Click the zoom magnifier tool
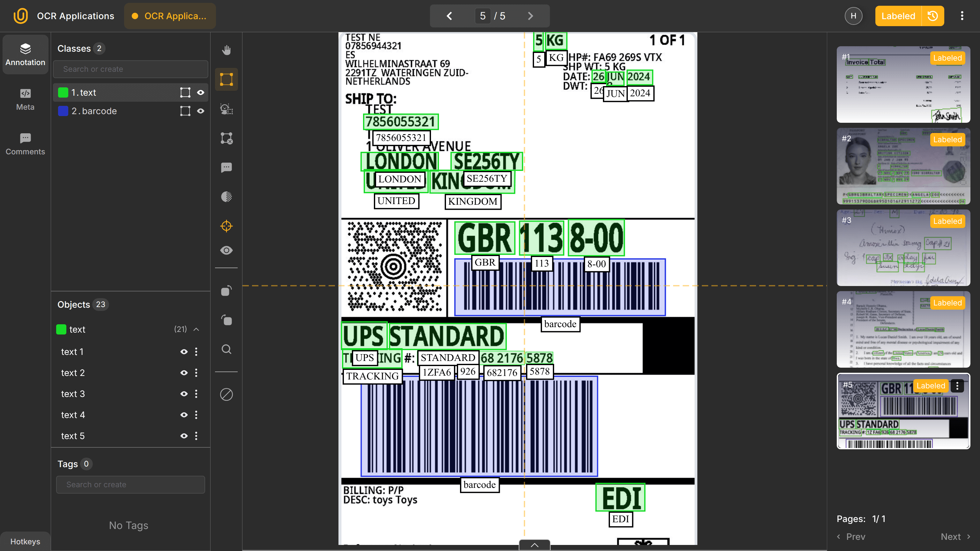 pos(226,349)
